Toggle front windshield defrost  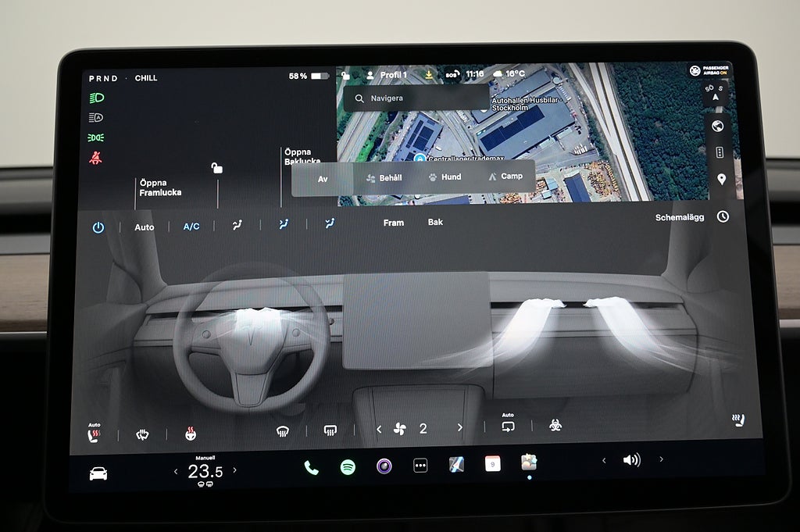[x=283, y=430]
